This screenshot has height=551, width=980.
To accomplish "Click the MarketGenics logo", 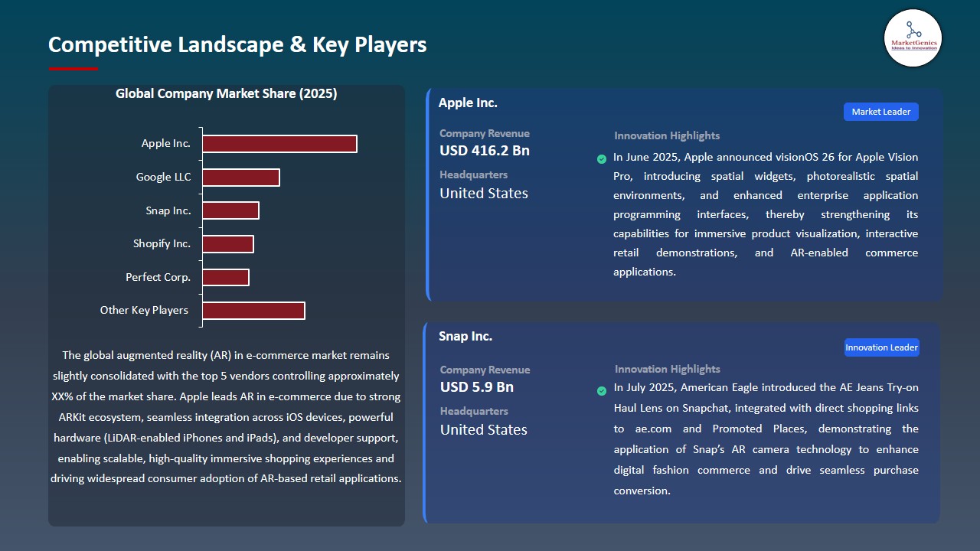I will point(913,38).
